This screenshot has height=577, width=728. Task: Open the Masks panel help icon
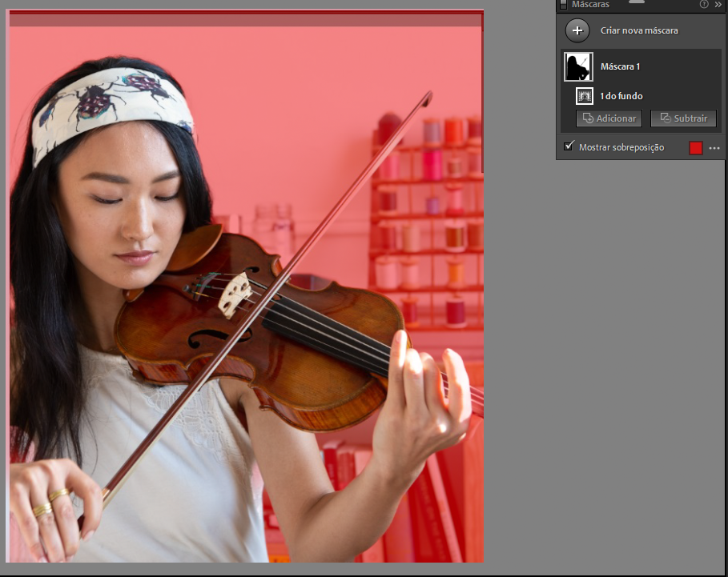703,4
